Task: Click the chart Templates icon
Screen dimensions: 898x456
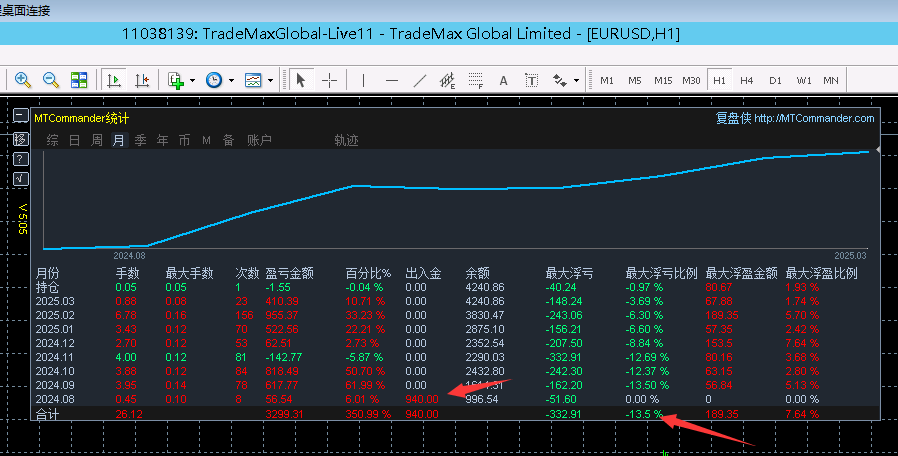Action: tap(253, 80)
